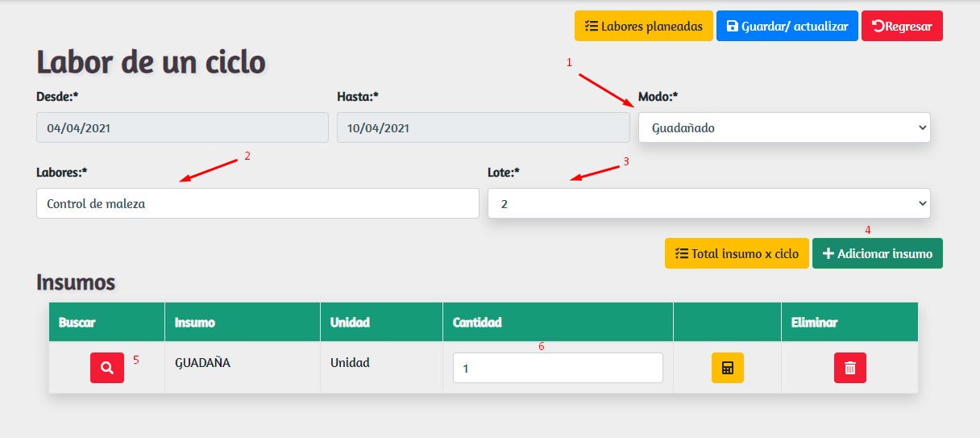Open the Lote dropdown
The height and width of the screenshot is (438, 980).
tap(708, 203)
